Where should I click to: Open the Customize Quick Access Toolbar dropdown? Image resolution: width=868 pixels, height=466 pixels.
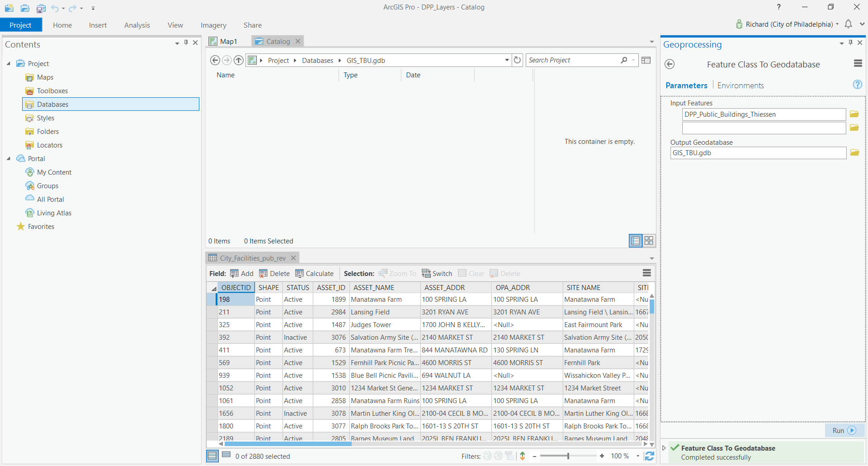[x=93, y=8]
